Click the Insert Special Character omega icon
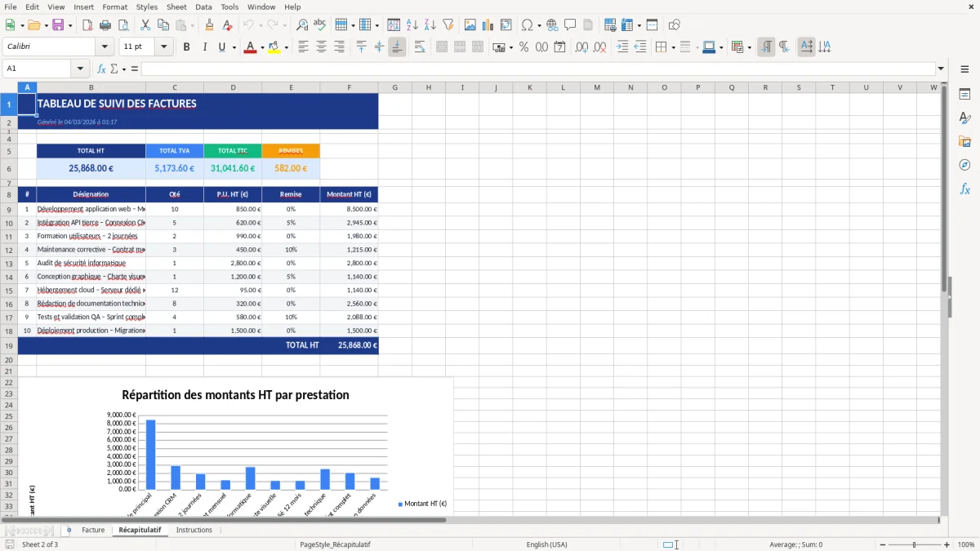 527,25
